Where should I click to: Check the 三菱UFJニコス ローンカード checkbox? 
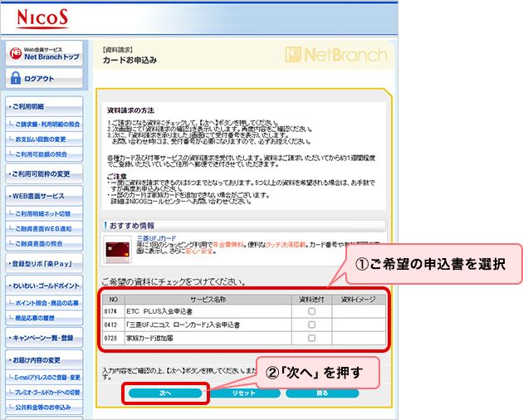pos(311,325)
